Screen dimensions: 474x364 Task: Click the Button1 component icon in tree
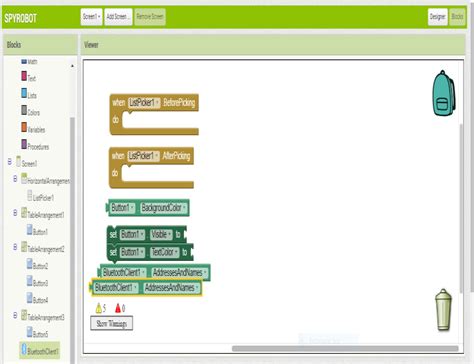pos(30,230)
